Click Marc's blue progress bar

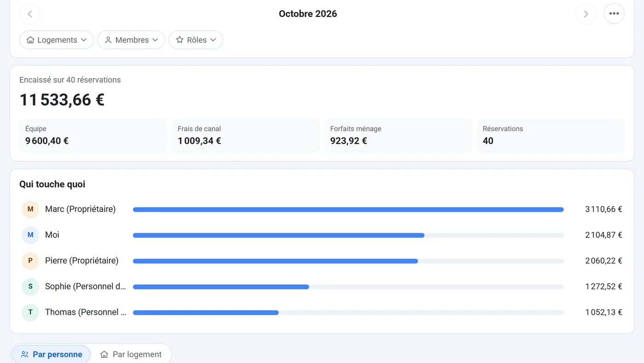pyautogui.click(x=348, y=210)
